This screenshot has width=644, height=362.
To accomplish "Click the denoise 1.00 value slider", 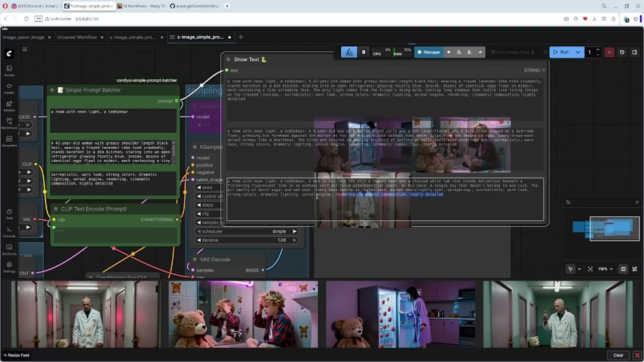I will [247, 240].
